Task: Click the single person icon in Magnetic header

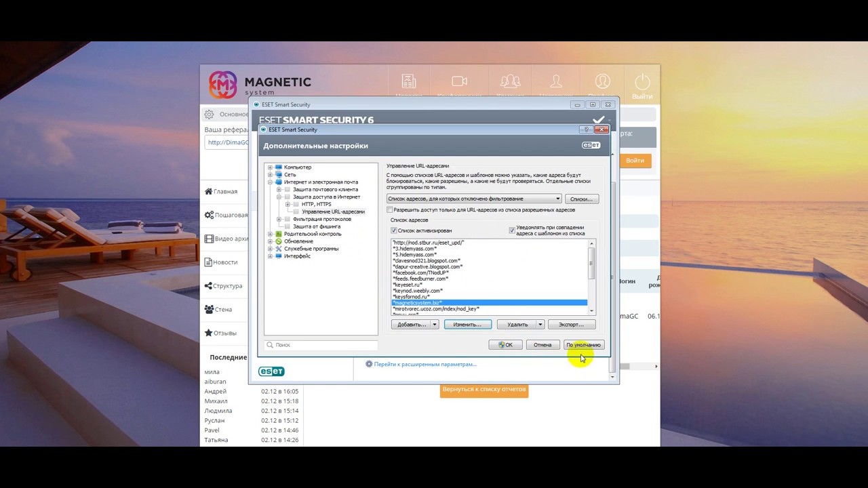Action: [556, 81]
